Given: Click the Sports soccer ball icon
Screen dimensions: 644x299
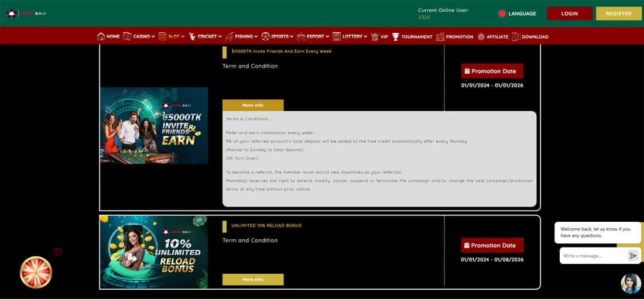Looking at the screenshot, I should point(265,36).
